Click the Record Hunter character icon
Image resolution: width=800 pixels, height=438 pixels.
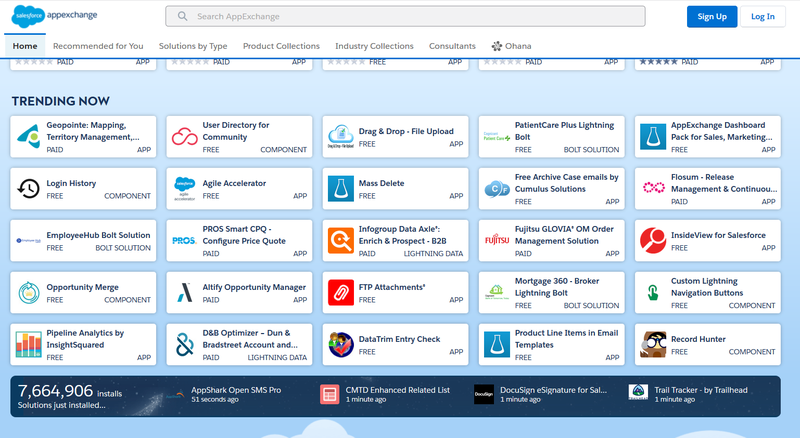click(x=653, y=345)
